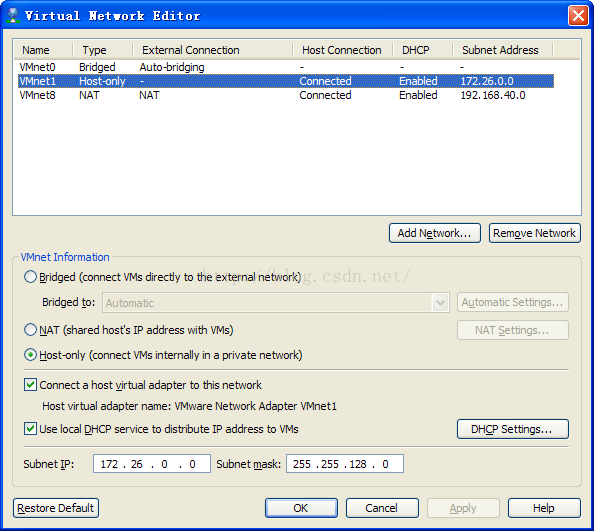594x531 pixels.
Task: Choose the Host-only radio option
Action: pos(30,355)
